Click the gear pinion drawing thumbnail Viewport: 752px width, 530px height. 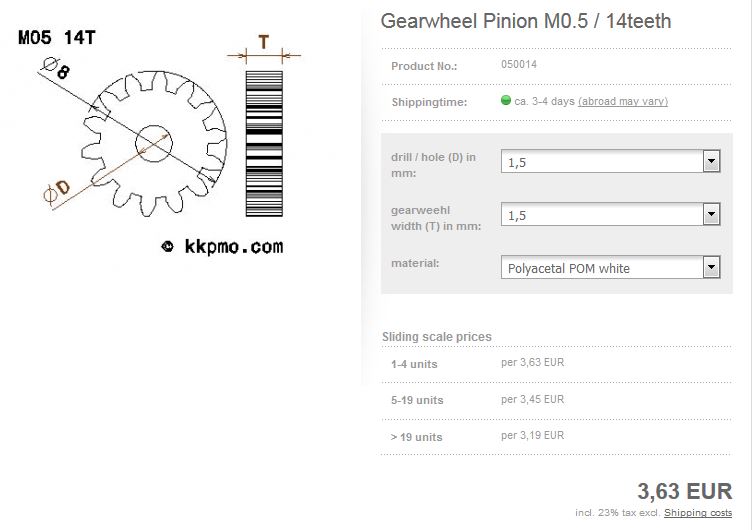coord(153,144)
